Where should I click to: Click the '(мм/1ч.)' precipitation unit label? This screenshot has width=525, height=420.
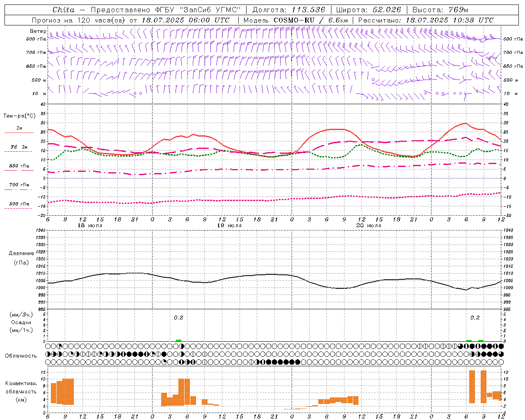tap(21, 330)
